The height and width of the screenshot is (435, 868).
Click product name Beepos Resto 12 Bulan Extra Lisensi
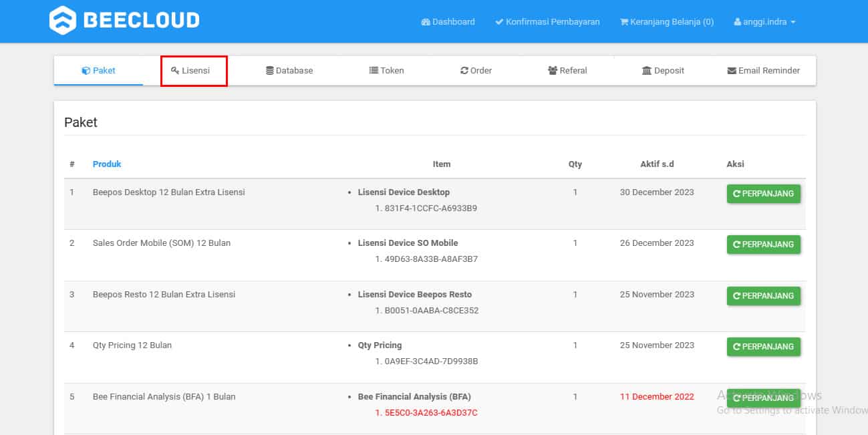[x=164, y=294]
